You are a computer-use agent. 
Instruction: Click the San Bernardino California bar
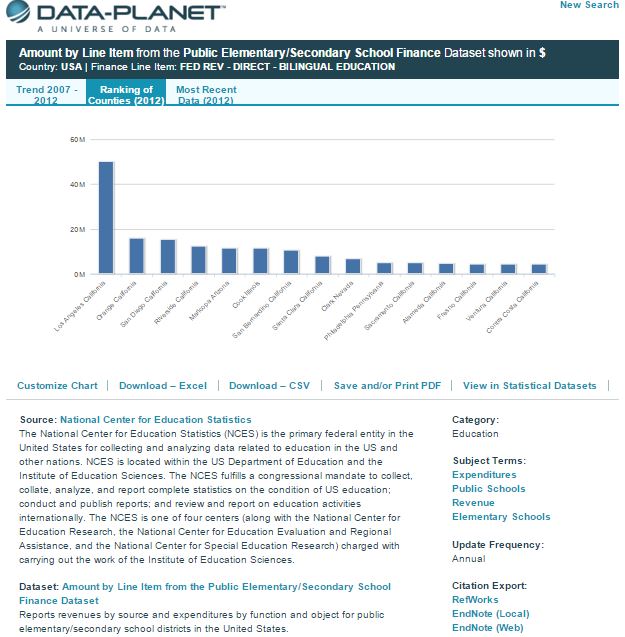click(291, 262)
